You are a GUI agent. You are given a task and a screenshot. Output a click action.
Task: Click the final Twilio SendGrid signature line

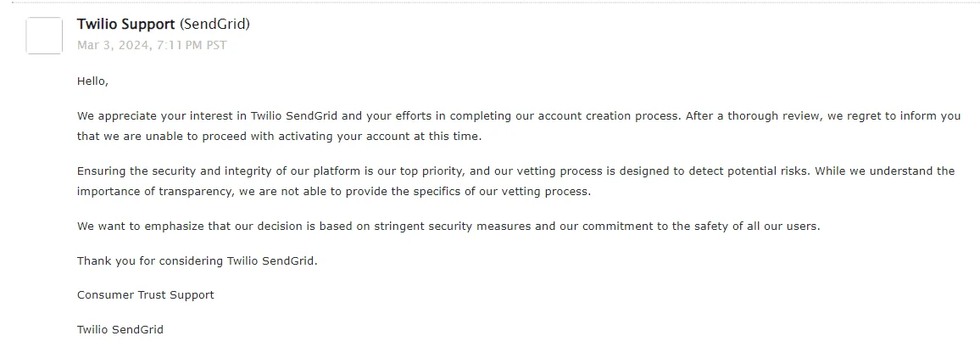click(x=120, y=329)
